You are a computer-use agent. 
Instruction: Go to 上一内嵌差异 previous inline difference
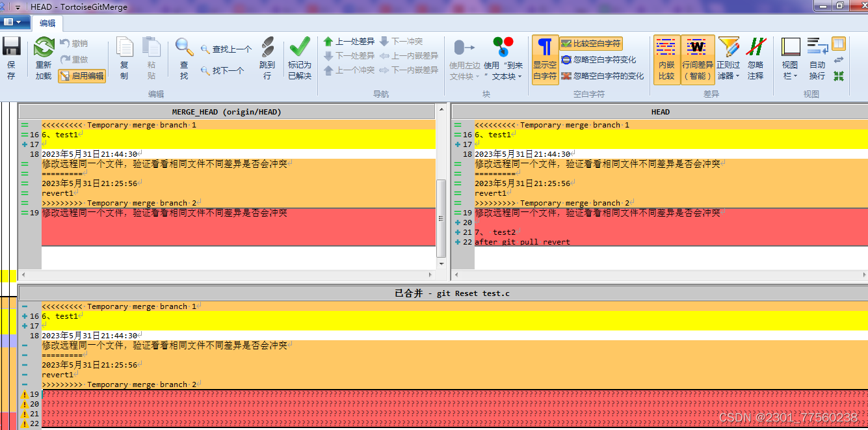click(x=409, y=56)
